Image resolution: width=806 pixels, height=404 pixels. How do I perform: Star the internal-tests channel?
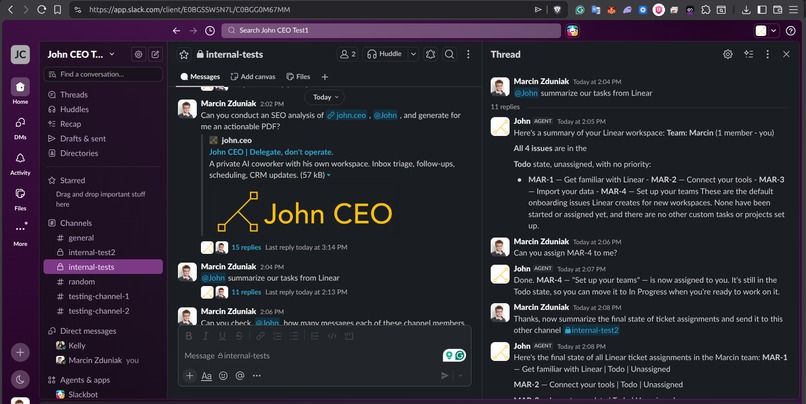tap(184, 54)
